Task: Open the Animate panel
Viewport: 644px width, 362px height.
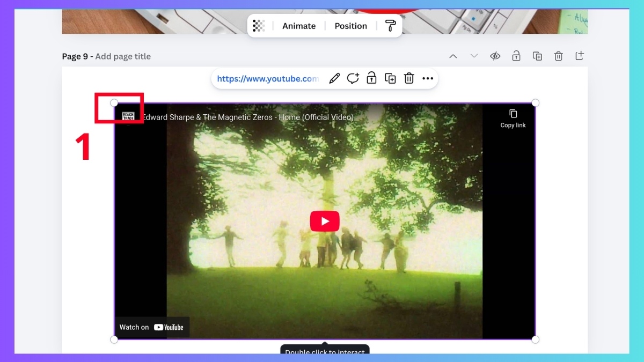Action: coord(298,25)
